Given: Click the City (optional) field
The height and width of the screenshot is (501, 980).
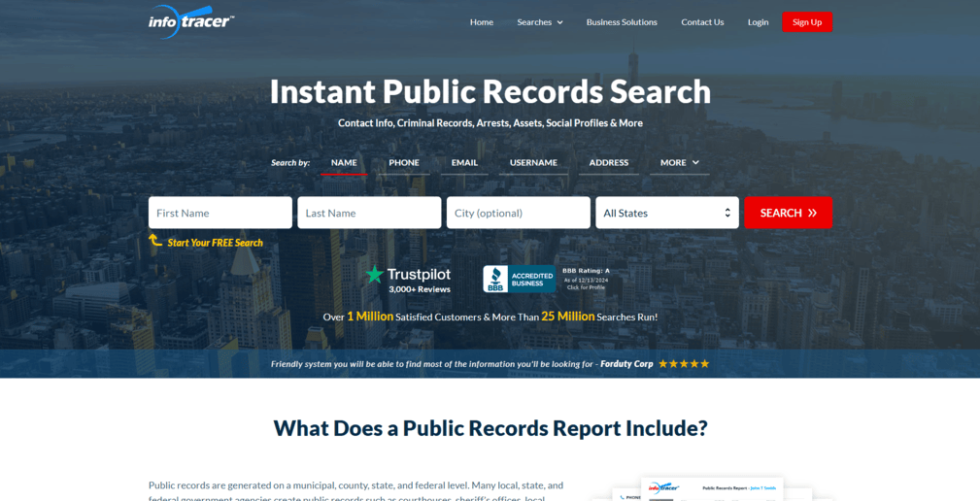Looking at the screenshot, I should pyautogui.click(x=518, y=213).
